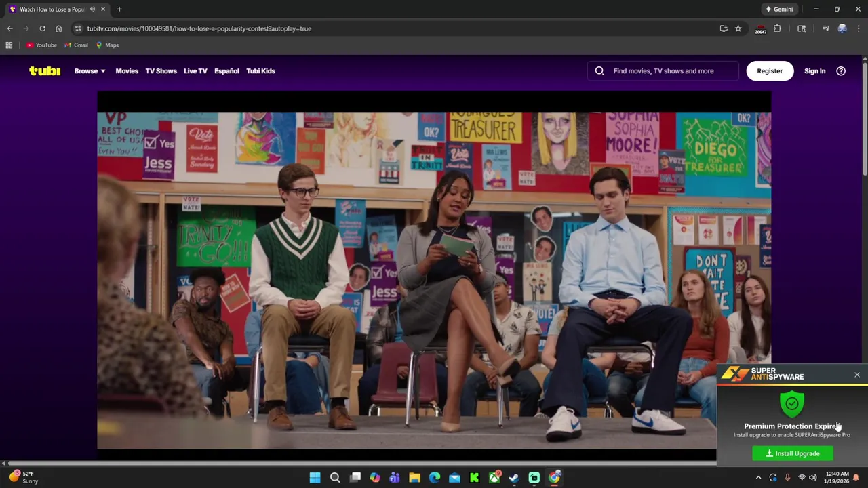Open Live TV
Viewport: 868px width, 488px height.
pyautogui.click(x=195, y=70)
